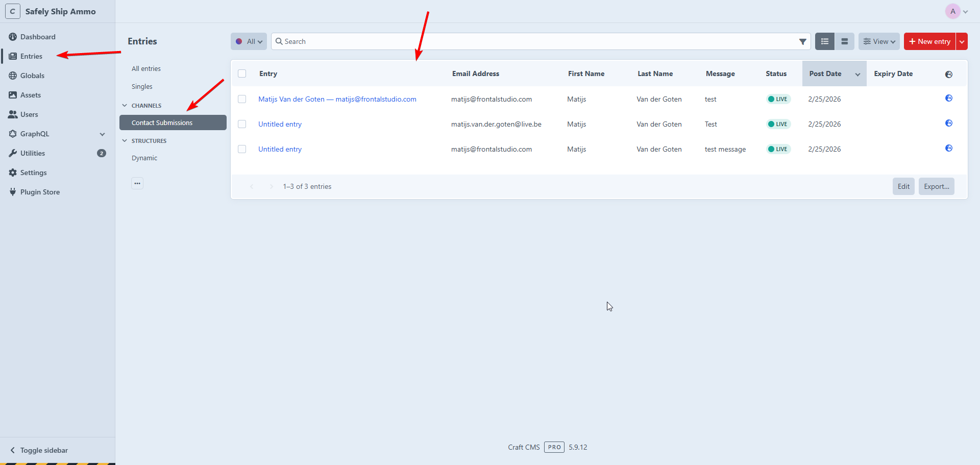Open the Safely Ship Ammo site link
980x465 pixels.
point(60,11)
